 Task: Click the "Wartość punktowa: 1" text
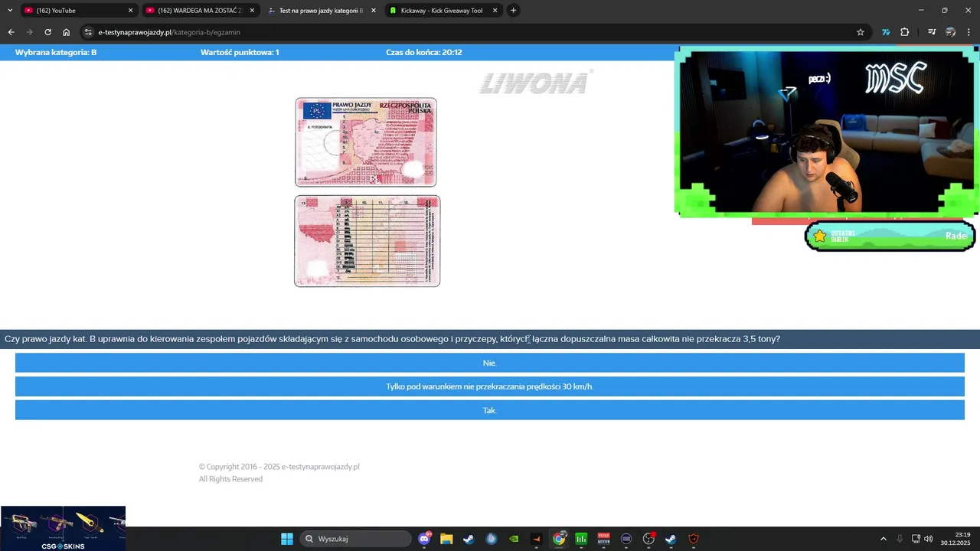tap(240, 53)
